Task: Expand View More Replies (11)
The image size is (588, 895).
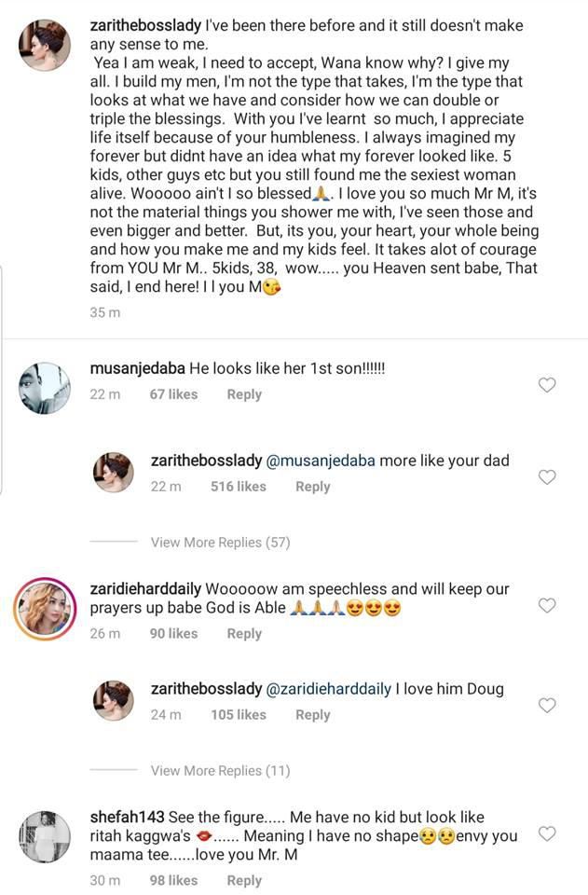Action: [220, 770]
